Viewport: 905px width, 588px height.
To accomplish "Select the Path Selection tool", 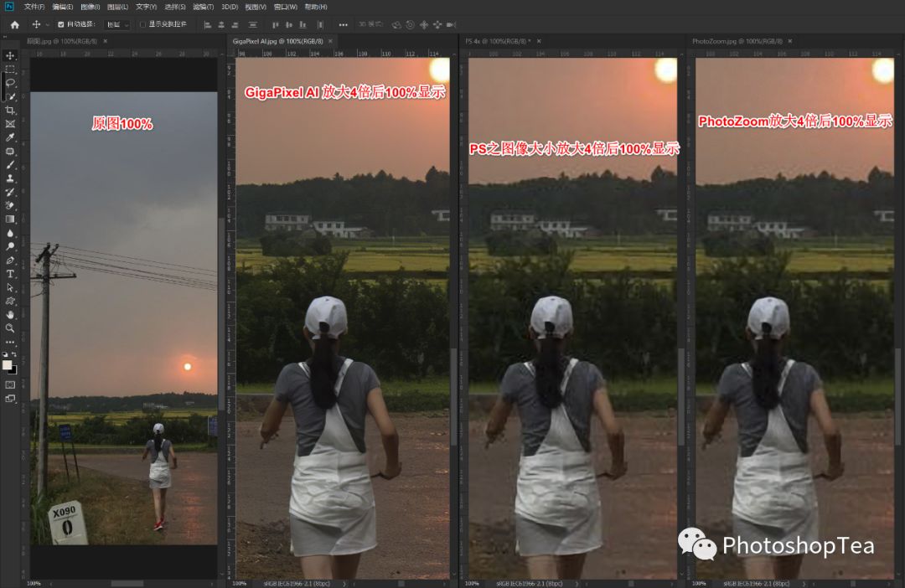I will pyautogui.click(x=10, y=287).
